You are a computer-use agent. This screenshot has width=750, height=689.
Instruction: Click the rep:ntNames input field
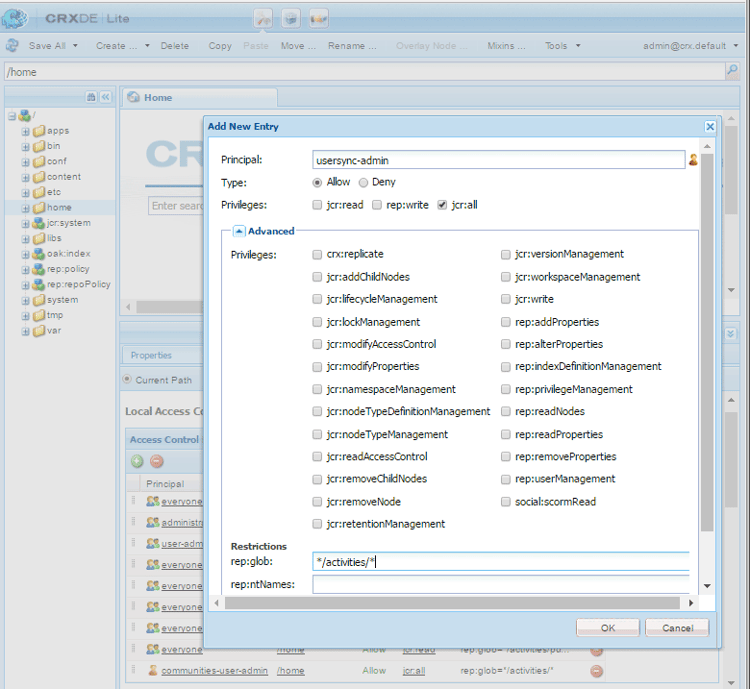tap(500, 585)
